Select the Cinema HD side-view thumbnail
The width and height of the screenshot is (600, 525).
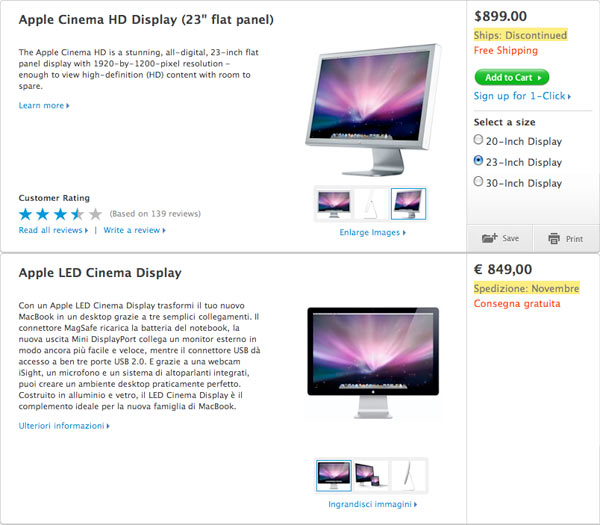point(371,203)
